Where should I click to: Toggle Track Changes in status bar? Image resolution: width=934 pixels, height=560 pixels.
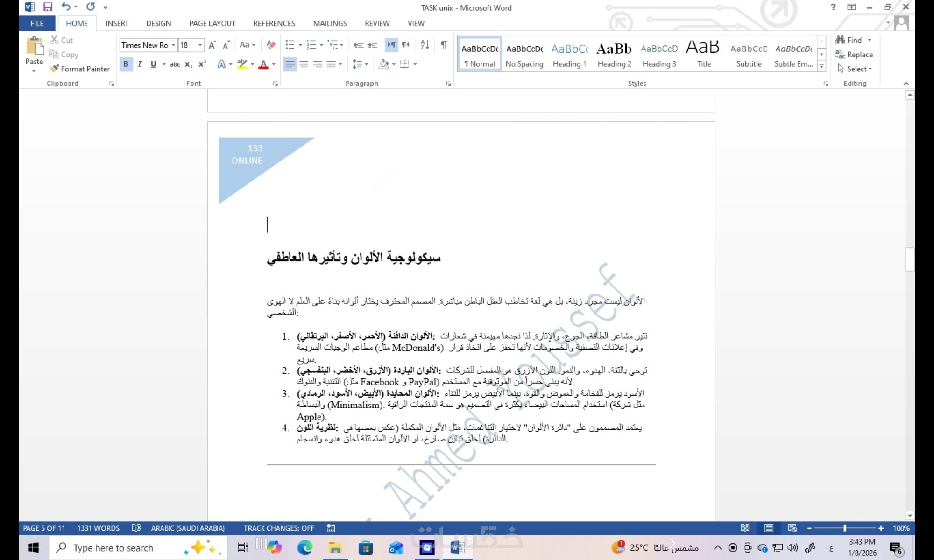278,528
